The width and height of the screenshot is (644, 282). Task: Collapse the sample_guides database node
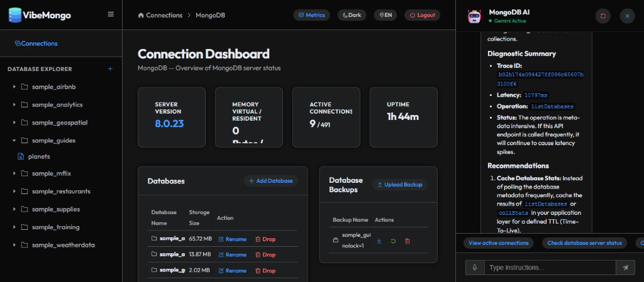(x=14, y=141)
